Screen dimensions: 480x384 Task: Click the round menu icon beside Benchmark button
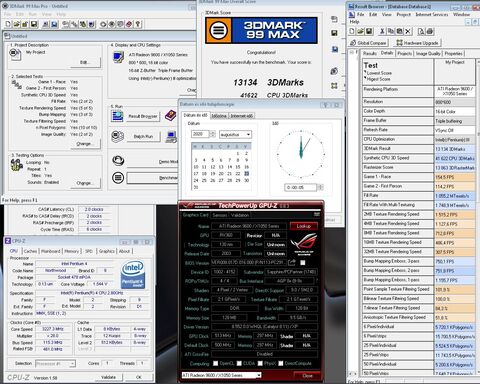pyautogui.click(x=118, y=177)
